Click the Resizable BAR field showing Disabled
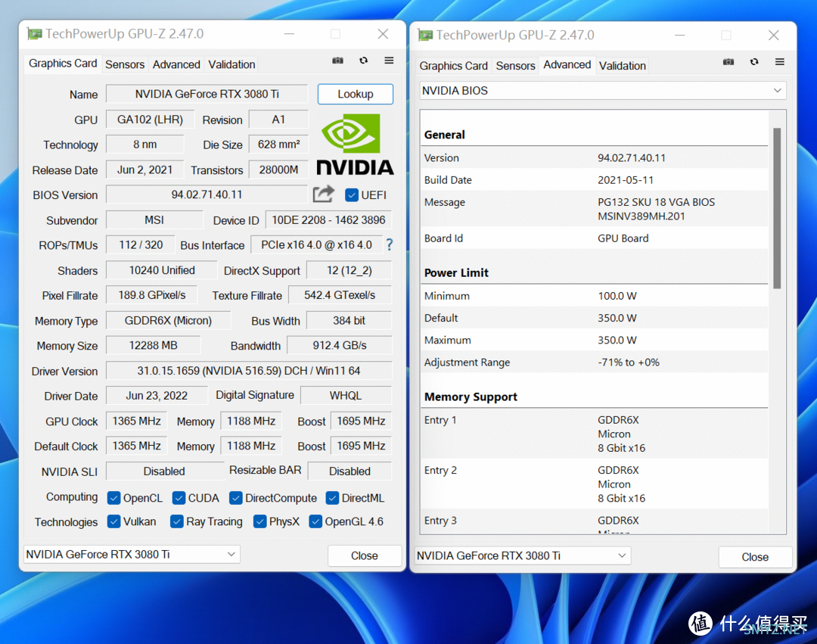This screenshot has height=644, width=817. click(349, 471)
